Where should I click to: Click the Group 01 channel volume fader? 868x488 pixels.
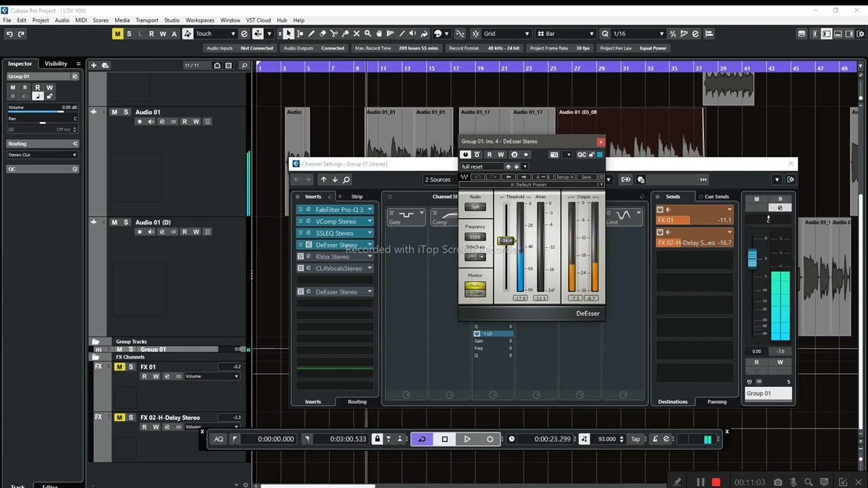752,258
